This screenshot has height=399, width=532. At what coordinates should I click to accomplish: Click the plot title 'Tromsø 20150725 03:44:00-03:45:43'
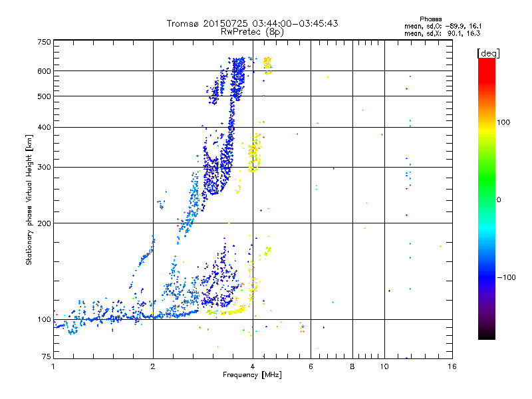click(253, 23)
